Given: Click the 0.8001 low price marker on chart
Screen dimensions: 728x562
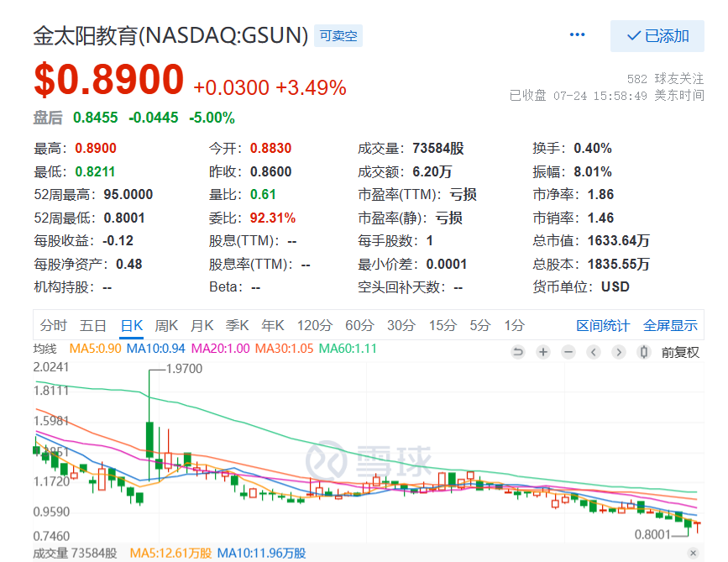Looking at the screenshot, I should (x=652, y=534).
